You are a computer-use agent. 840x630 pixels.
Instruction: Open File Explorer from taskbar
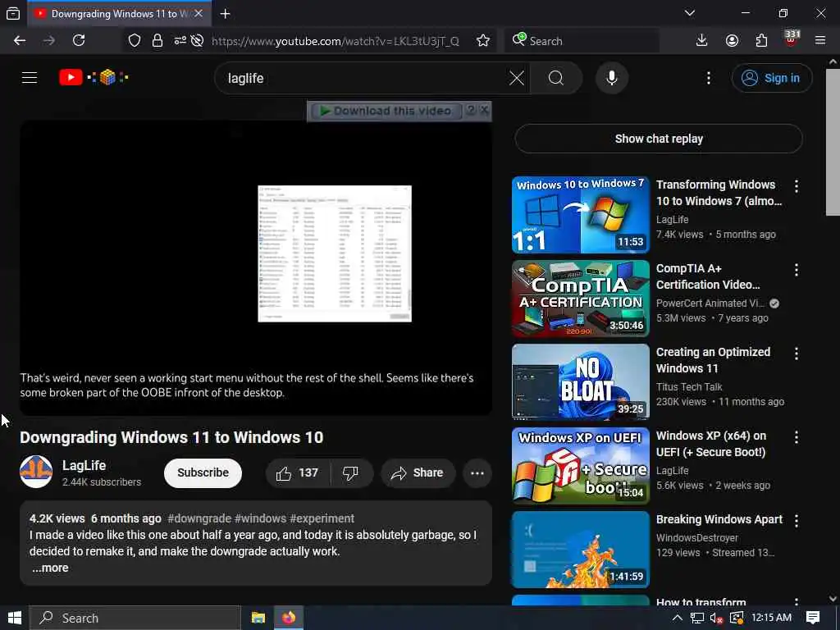(x=258, y=619)
